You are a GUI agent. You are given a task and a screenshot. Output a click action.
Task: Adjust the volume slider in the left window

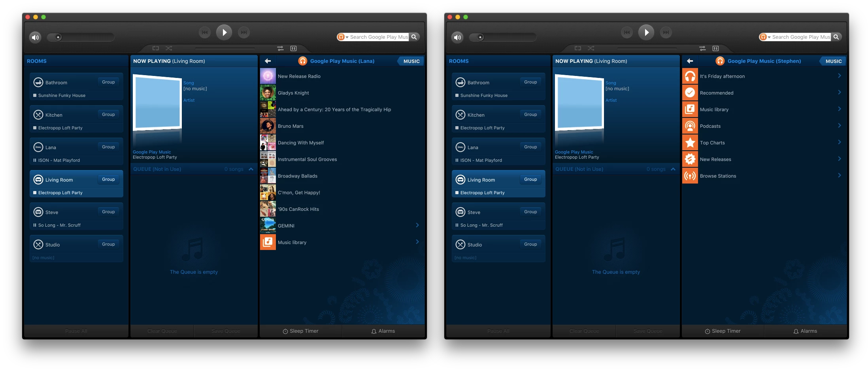(81, 37)
